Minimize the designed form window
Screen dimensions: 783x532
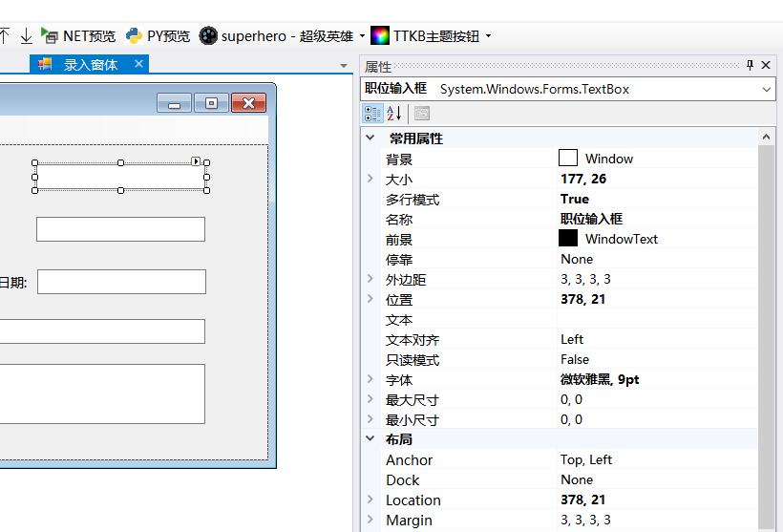click(x=175, y=103)
